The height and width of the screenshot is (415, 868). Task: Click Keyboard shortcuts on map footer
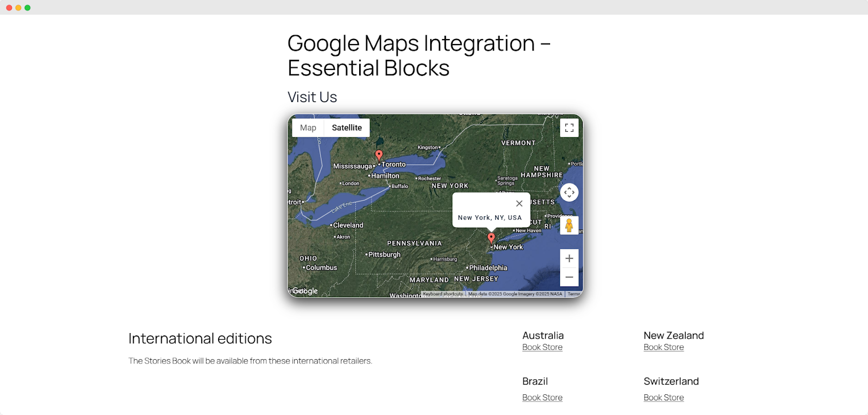coord(443,294)
